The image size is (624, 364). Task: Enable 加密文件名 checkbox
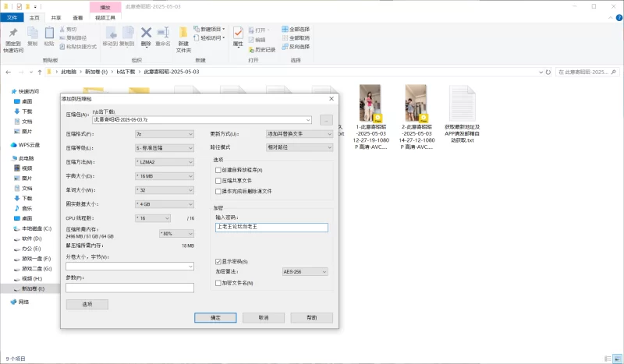tap(218, 283)
